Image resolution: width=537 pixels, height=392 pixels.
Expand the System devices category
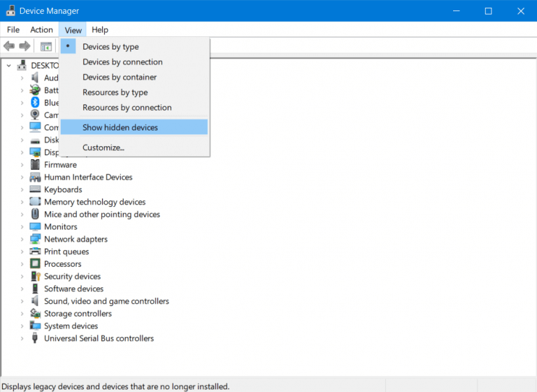click(22, 326)
